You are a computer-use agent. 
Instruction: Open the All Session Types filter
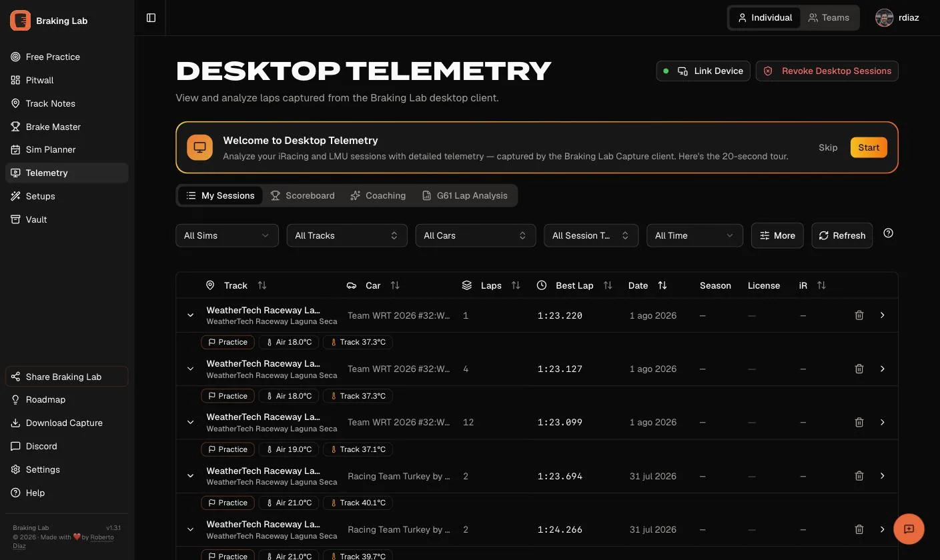coord(591,235)
